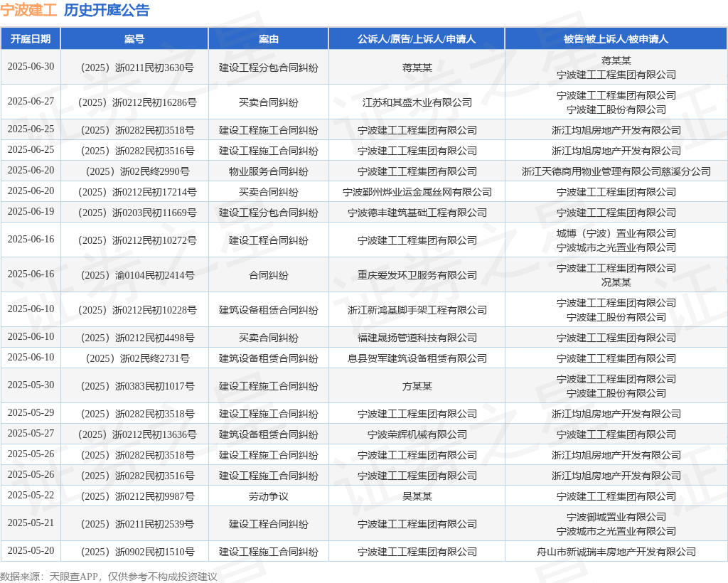Select 合同纠纷 in the 渝0104民初2414号 row
The width and height of the screenshot is (728, 583).
(x=268, y=275)
